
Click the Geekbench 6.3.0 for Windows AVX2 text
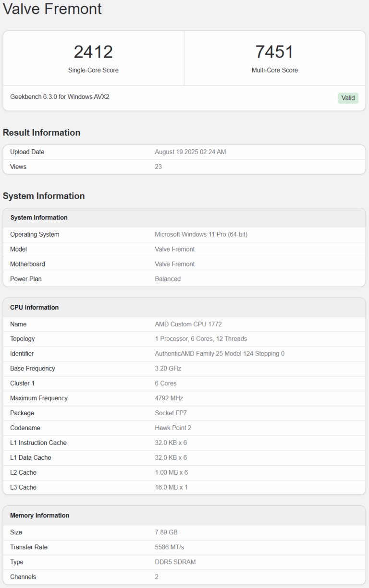(60, 97)
